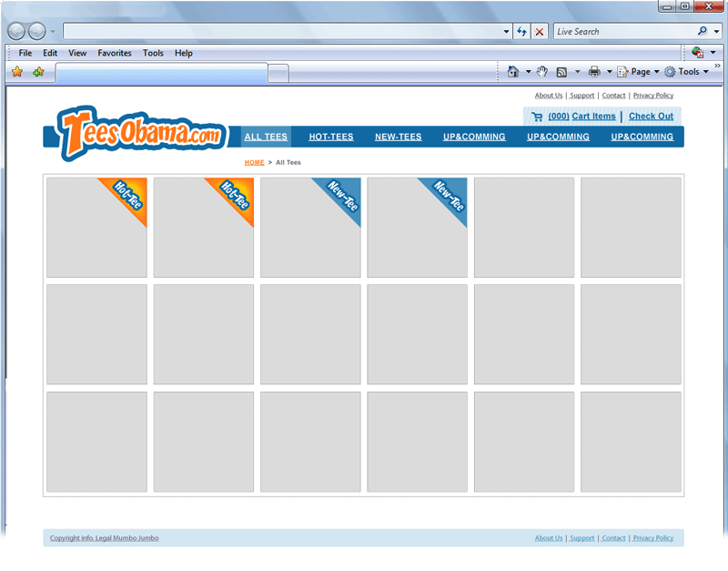The width and height of the screenshot is (728, 571).
Task: Expand the address bar history dropdown arrow
Action: 506,32
